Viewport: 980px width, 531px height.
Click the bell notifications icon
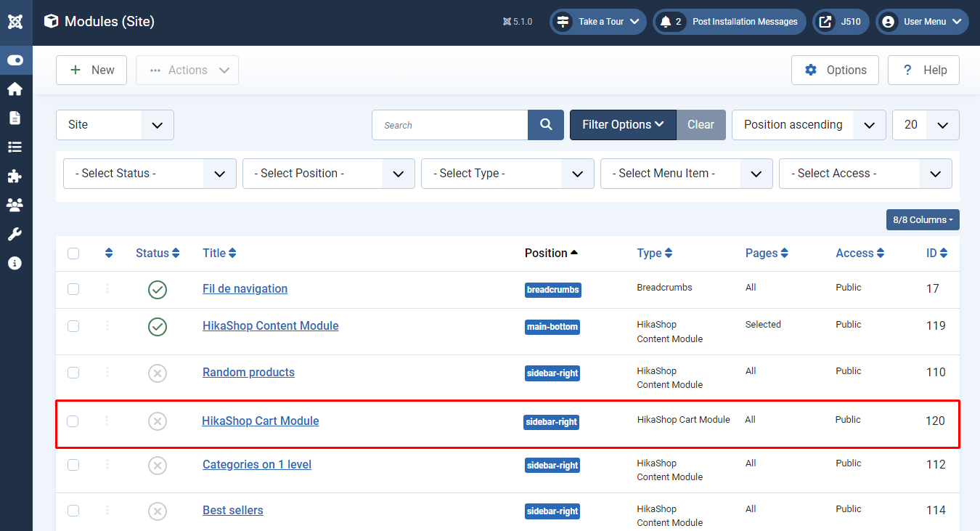click(x=666, y=22)
